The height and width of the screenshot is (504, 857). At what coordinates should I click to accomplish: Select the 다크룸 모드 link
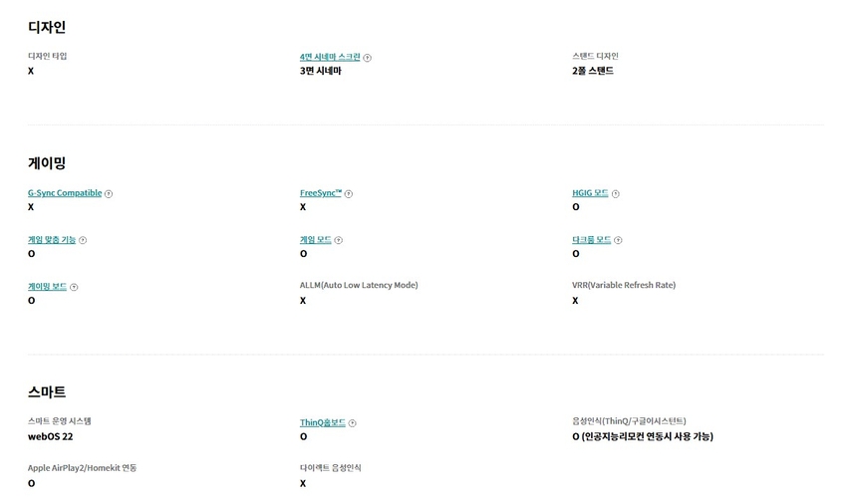pyautogui.click(x=592, y=240)
